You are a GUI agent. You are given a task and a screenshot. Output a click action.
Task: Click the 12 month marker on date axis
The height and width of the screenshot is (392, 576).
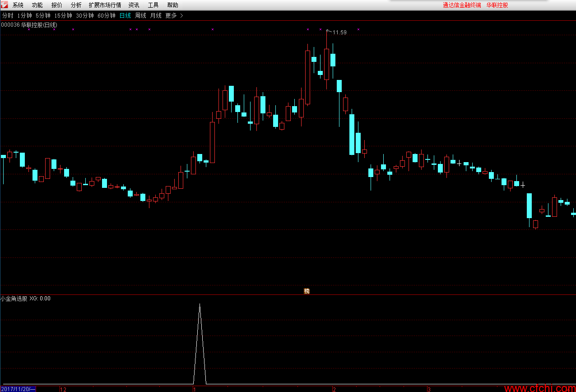tap(63, 389)
